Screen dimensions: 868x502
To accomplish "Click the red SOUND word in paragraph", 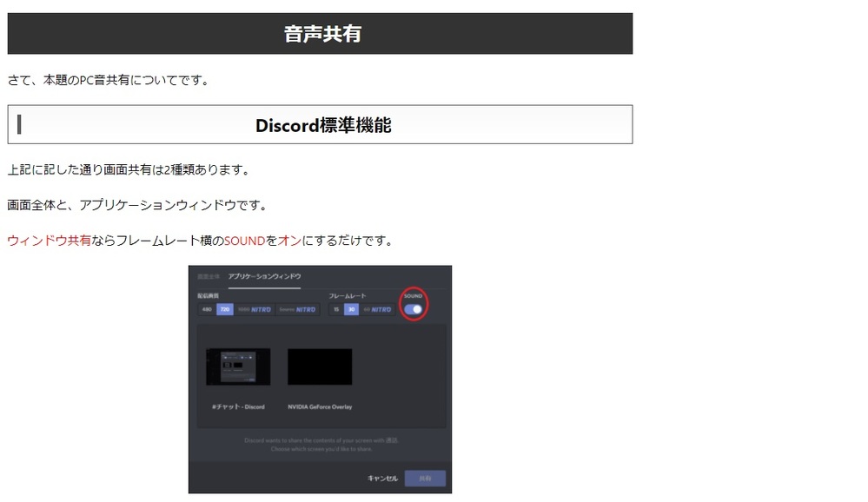I will pos(244,241).
